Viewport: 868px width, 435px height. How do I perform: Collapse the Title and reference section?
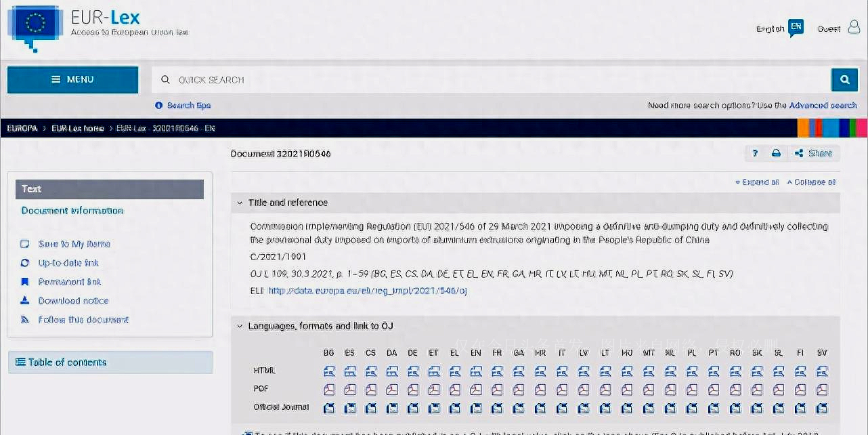coord(240,203)
